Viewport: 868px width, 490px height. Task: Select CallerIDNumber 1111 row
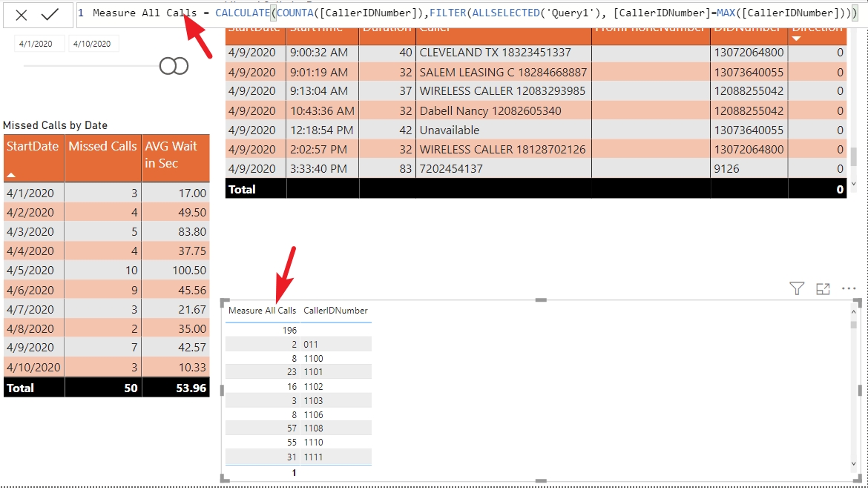coord(298,457)
